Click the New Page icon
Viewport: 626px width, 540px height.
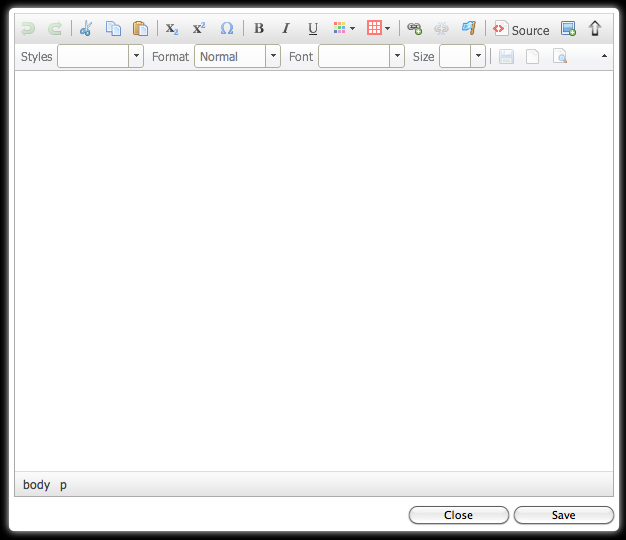pos(532,57)
